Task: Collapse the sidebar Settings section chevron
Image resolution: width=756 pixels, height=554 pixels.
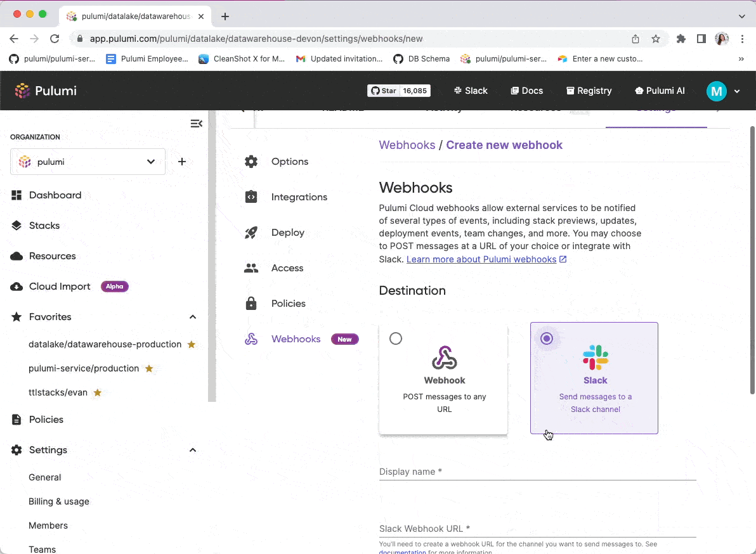Action: click(193, 450)
